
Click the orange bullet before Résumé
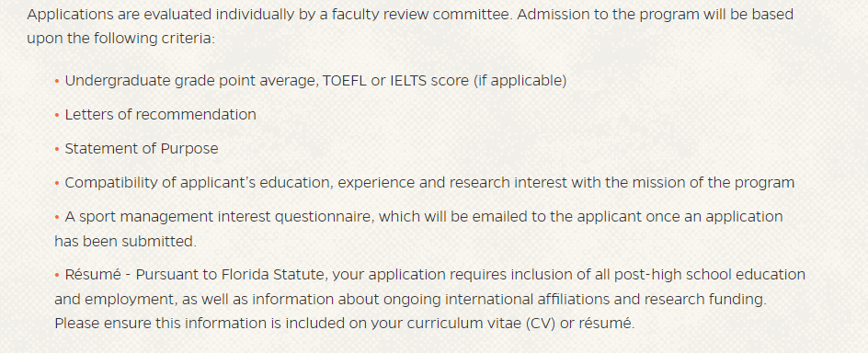click(56, 275)
